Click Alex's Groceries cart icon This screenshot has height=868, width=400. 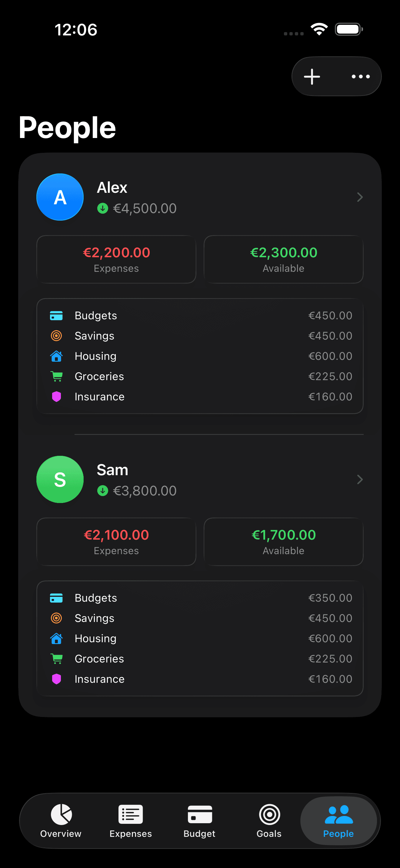tap(56, 376)
